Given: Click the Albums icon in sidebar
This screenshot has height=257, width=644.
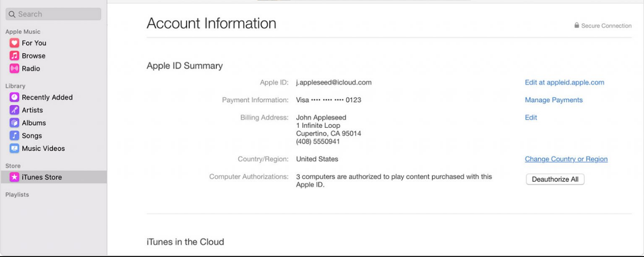Looking at the screenshot, I should coord(15,123).
